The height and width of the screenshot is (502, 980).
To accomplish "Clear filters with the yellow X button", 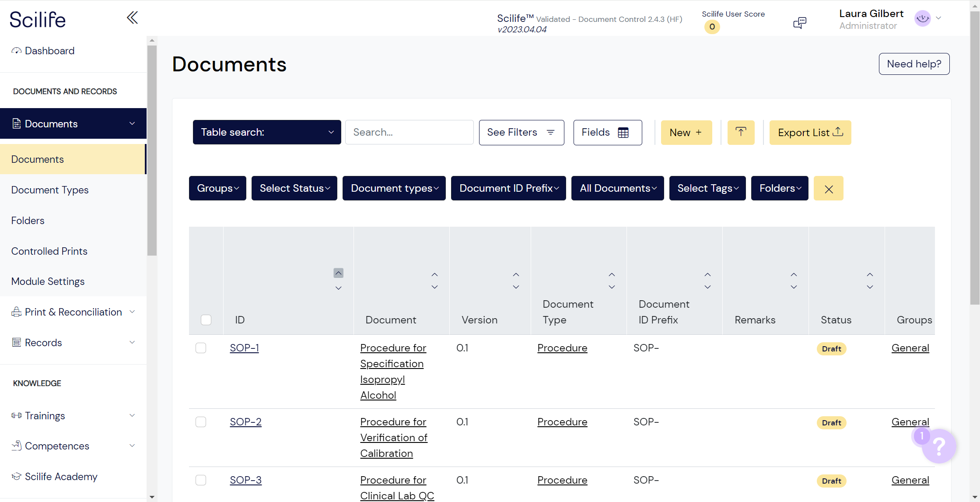I will (828, 189).
